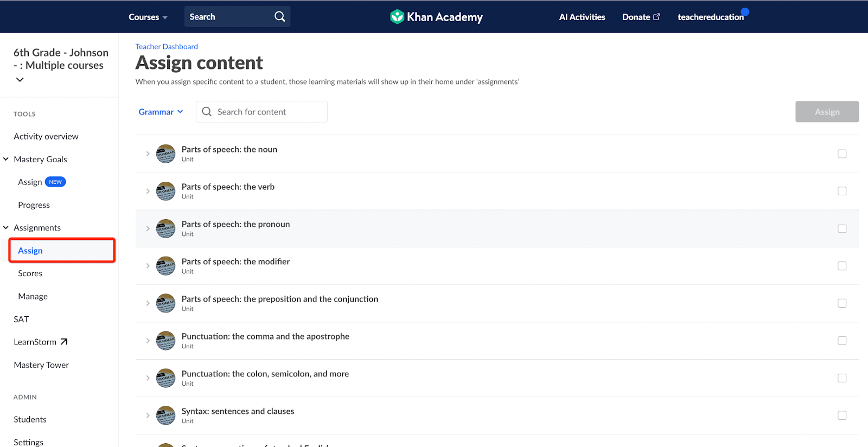Click the preposition and conjunction unit thumbnail
The image size is (868, 447).
[x=165, y=303]
